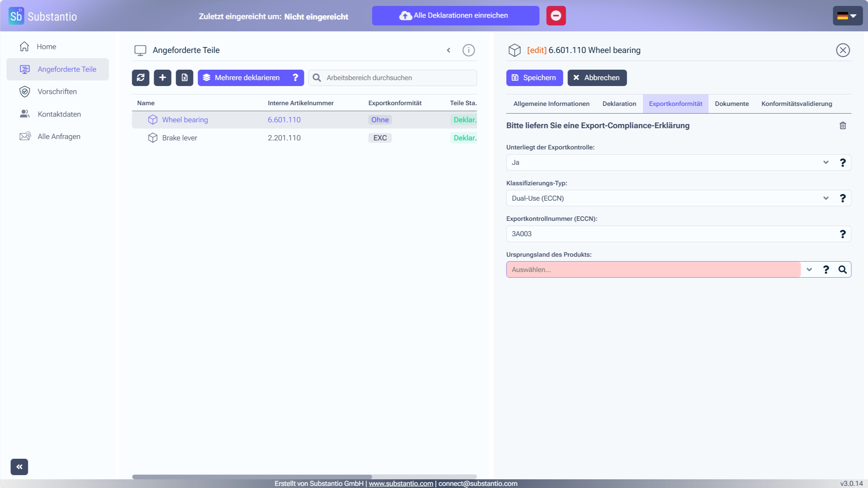Click Speichern button

click(x=534, y=78)
